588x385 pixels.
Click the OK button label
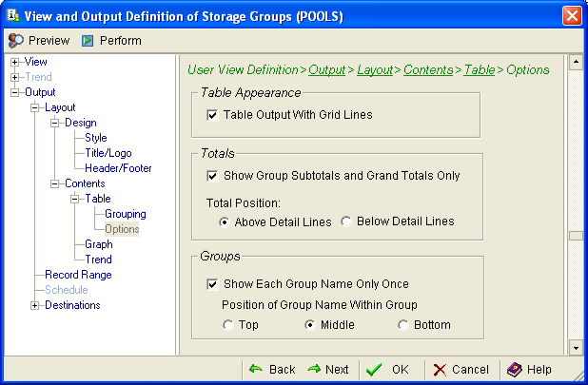point(401,370)
